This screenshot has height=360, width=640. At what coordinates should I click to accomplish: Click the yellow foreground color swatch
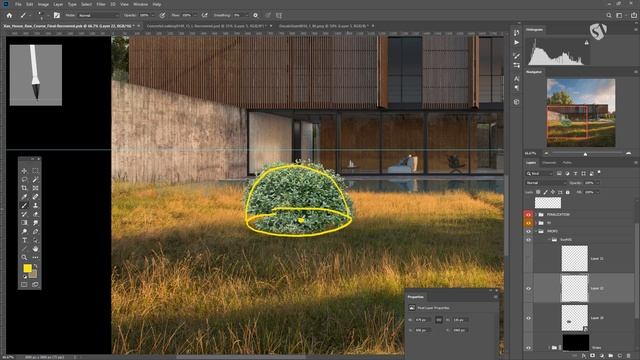(x=27, y=268)
